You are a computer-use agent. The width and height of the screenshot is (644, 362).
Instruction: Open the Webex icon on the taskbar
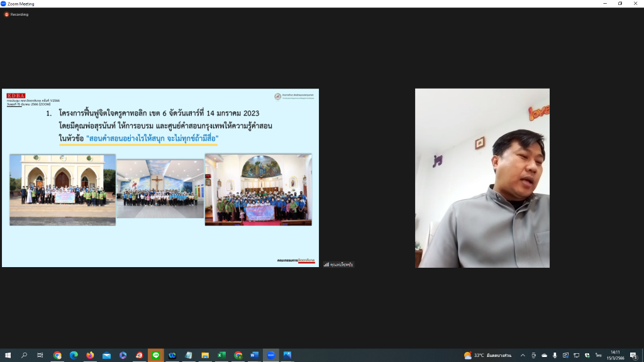click(172, 356)
